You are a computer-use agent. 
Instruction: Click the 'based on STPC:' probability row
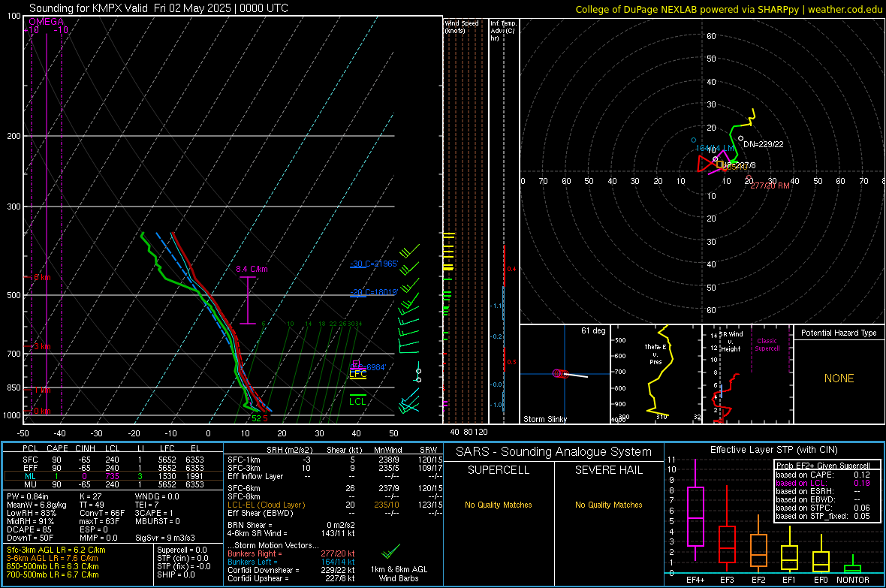823,508
